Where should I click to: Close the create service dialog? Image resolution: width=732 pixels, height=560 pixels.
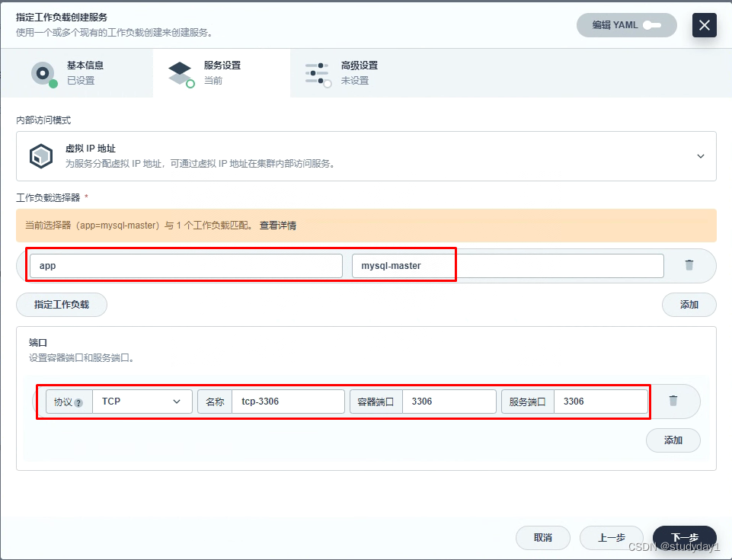click(704, 25)
